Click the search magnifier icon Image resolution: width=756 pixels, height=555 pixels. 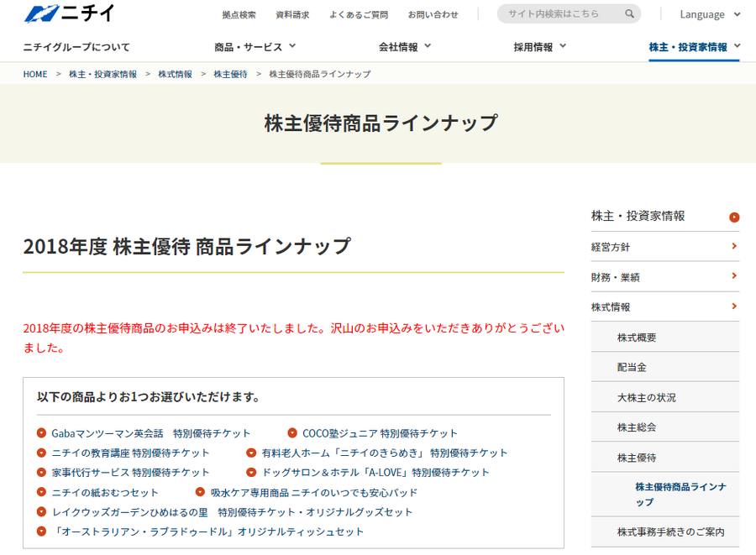click(x=630, y=14)
